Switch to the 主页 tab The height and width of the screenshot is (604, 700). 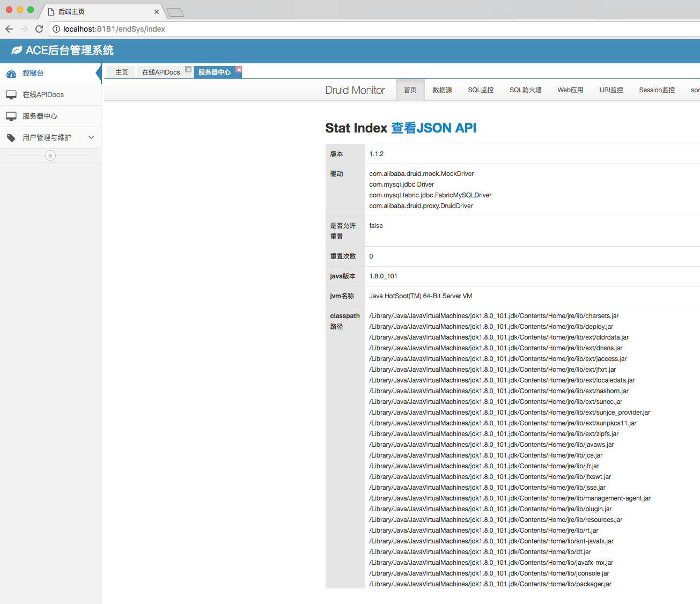122,72
